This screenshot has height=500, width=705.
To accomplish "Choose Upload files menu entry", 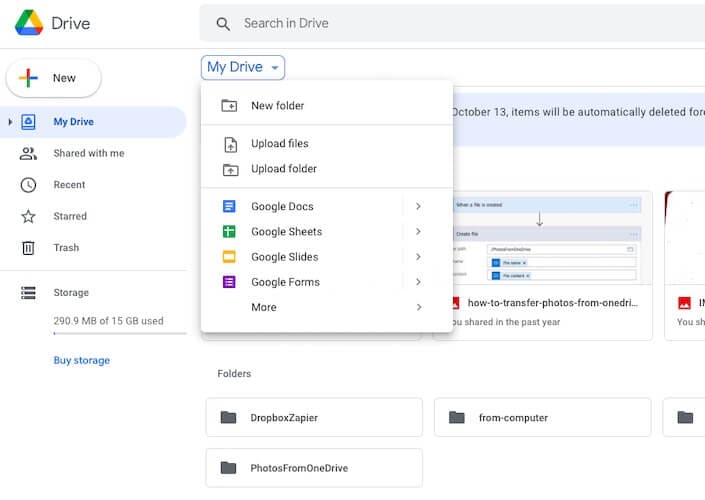I will click(279, 144).
